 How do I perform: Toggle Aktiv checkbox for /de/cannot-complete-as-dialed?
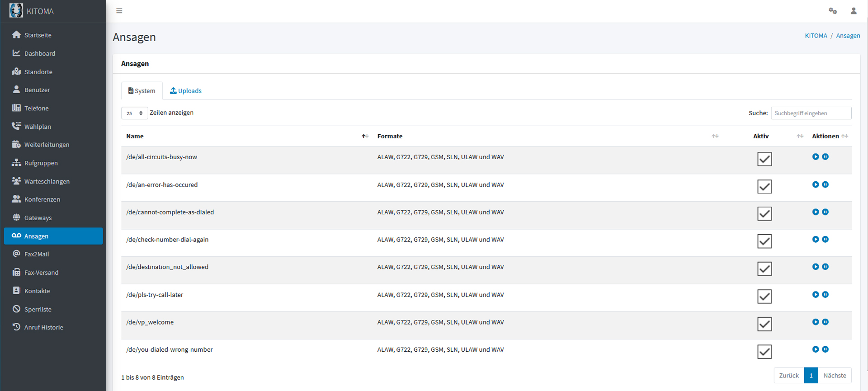(x=764, y=214)
